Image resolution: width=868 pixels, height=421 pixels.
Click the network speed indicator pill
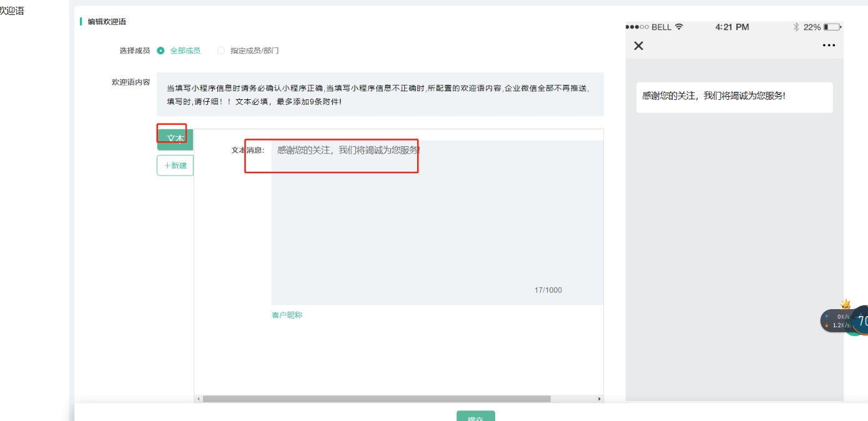(x=836, y=321)
